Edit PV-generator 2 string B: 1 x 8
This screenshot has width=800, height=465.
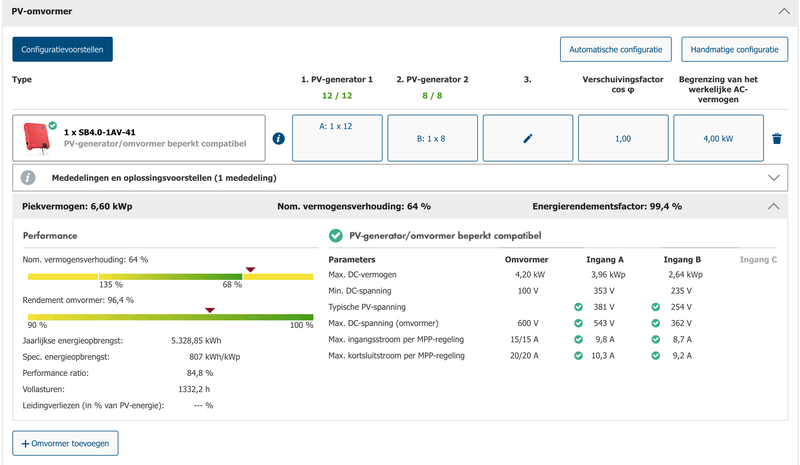click(x=431, y=138)
